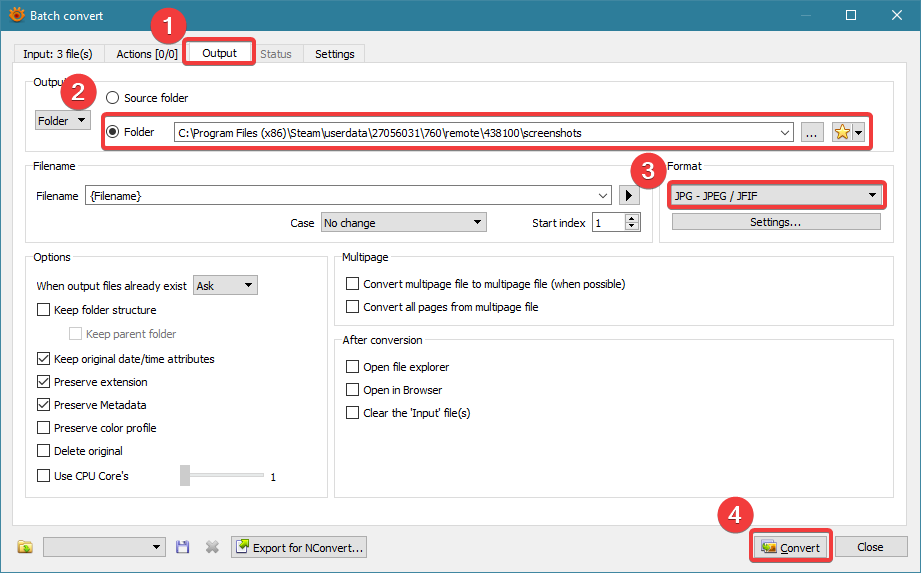The width and height of the screenshot is (921, 573).
Task: Open the When output files already exist dropdown
Action: [x=226, y=285]
